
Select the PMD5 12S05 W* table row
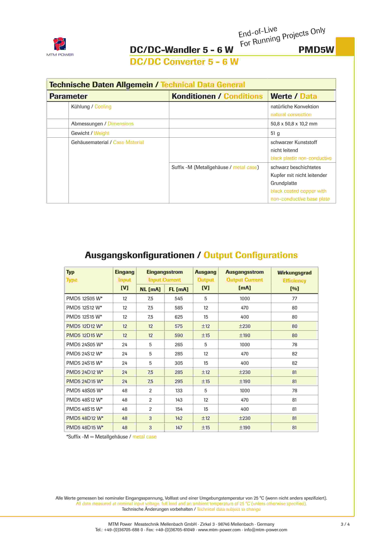pos(84,299)
